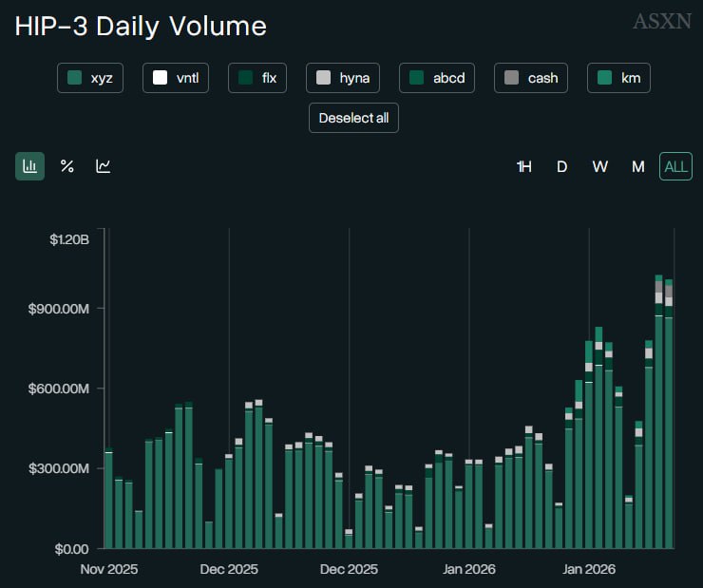Hide the flx series
The image size is (703, 588).
point(257,78)
